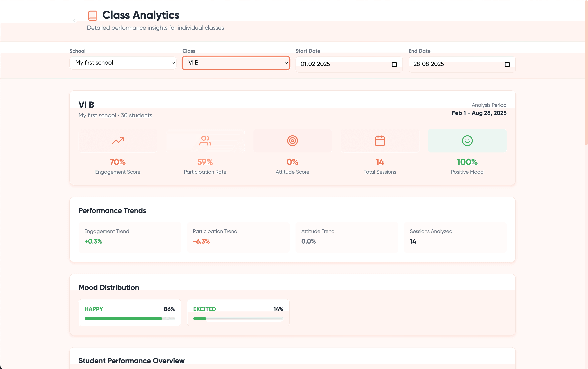The width and height of the screenshot is (588, 369).
Task: Click the HAPPY mood progress bar
Action: point(129,318)
